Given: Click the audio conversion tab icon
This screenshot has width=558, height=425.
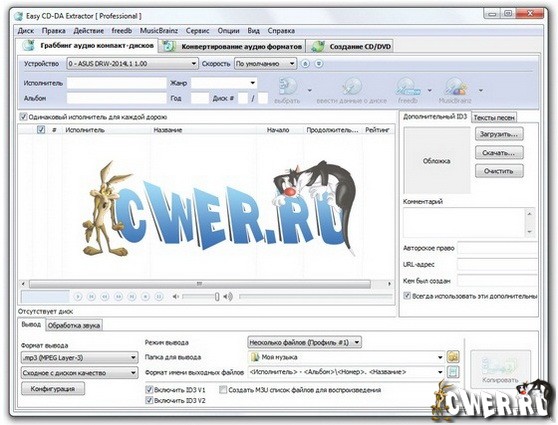Looking at the screenshot, I should 169,46.
